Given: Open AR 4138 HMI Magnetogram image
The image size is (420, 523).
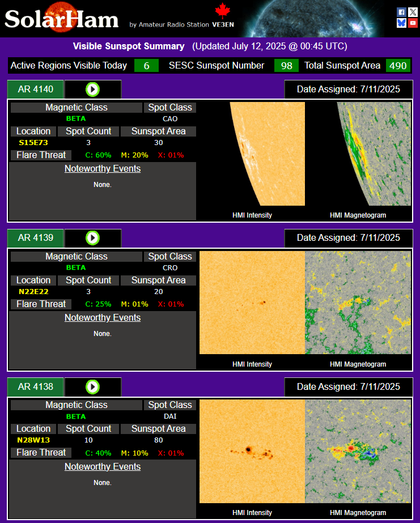Looking at the screenshot, I should (x=358, y=451).
